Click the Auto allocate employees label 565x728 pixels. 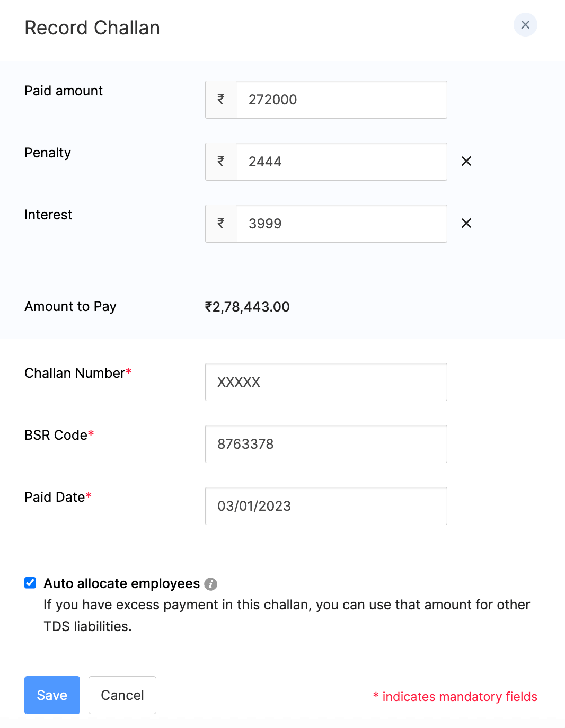[x=121, y=583]
